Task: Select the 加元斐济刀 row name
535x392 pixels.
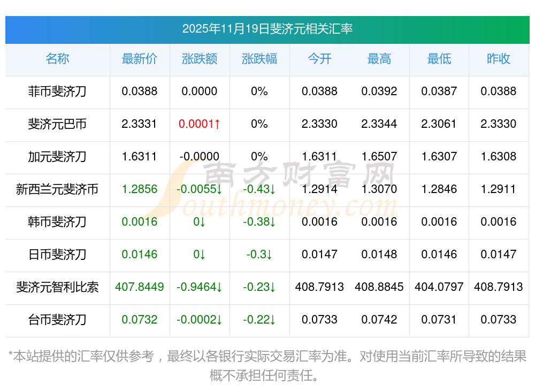Action: [57, 157]
